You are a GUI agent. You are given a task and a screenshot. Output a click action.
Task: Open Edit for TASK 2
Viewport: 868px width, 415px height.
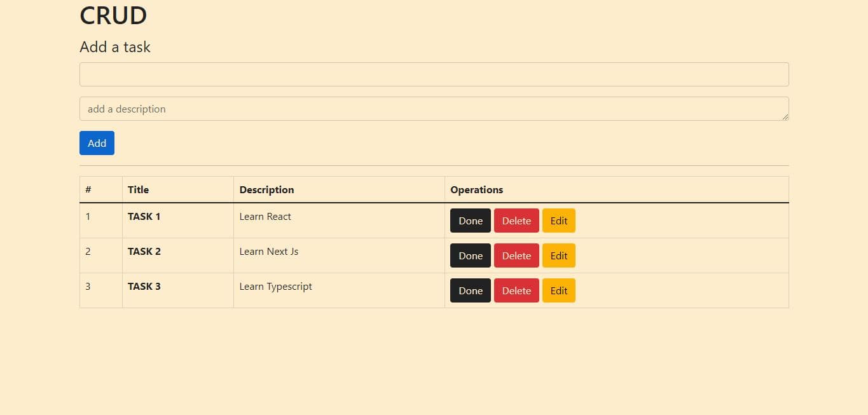pos(558,255)
